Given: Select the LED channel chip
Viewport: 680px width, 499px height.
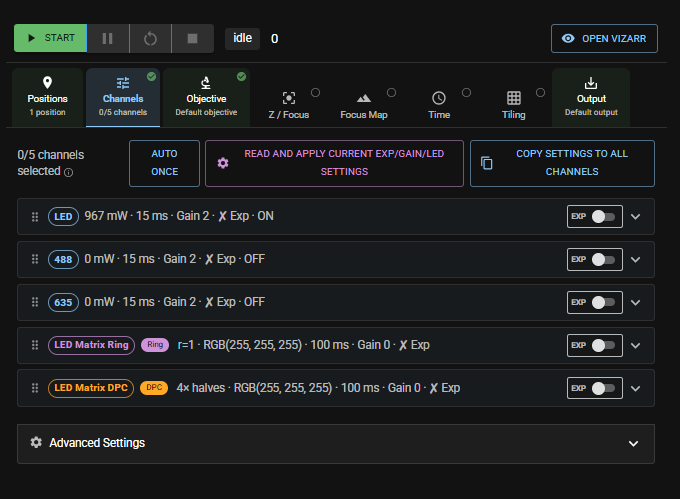Looking at the screenshot, I should [x=63, y=216].
